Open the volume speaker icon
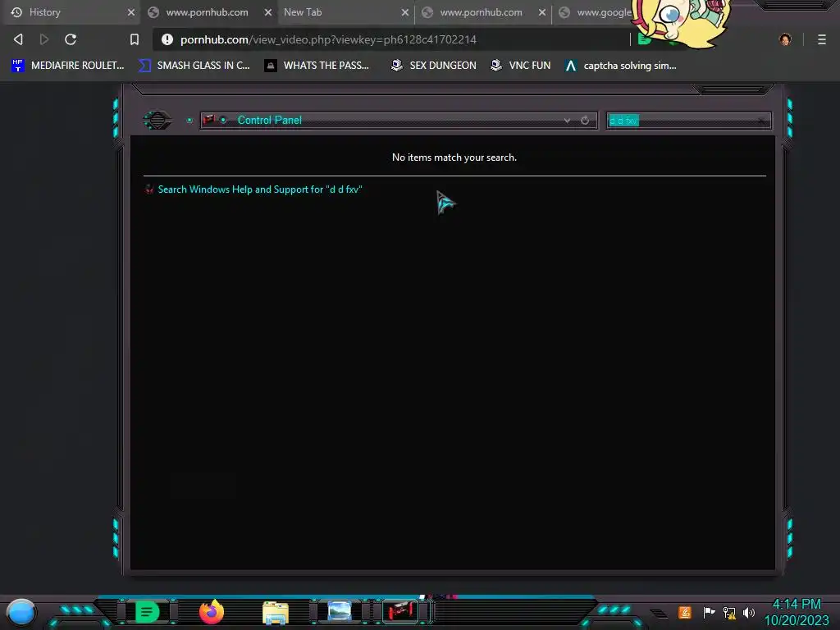 tap(749, 613)
